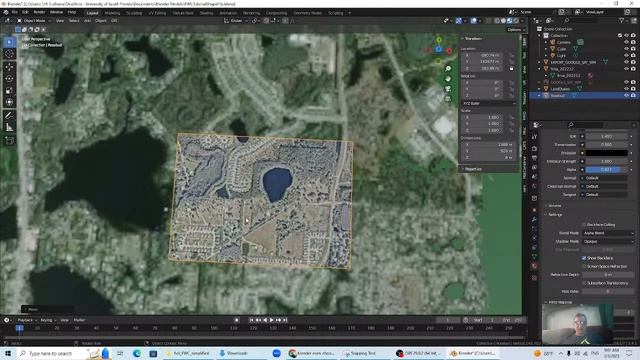The image size is (640, 360).
Task: Select the Move tool
Action: coord(10,67)
